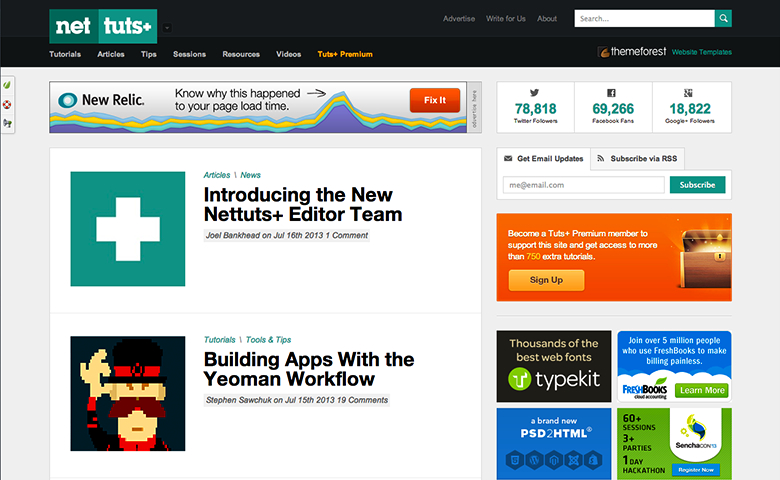Click the pixel-art Yeoman article thumbnail
The image size is (780, 480).
128,393
